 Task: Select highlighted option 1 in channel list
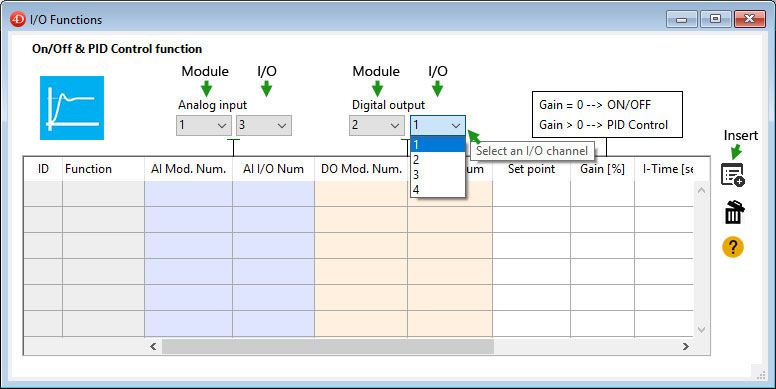pyautogui.click(x=438, y=145)
